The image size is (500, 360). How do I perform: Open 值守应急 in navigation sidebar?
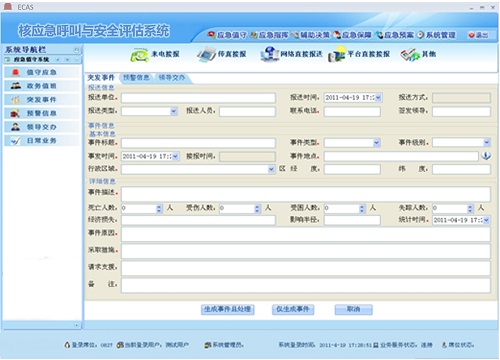click(42, 72)
